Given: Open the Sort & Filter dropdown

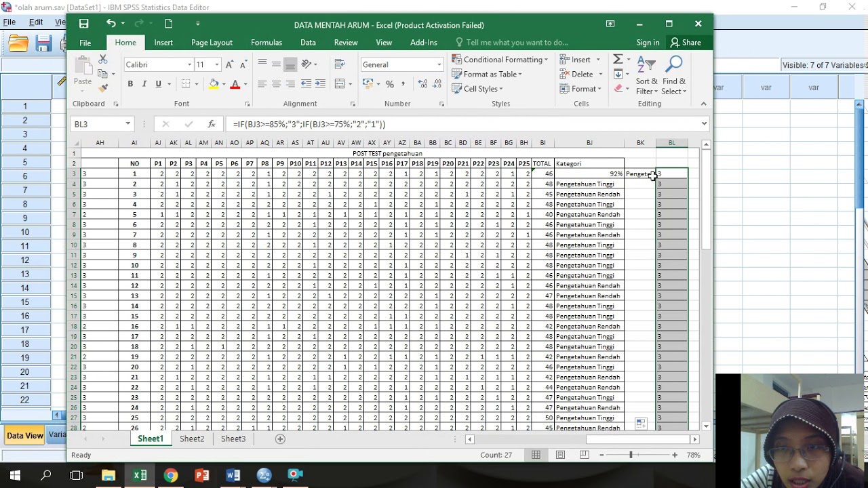Looking at the screenshot, I should [x=647, y=76].
